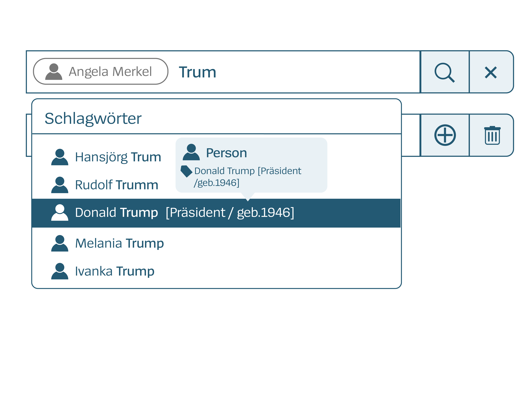This screenshot has width=532, height=398.
Task: Select the Melania Trump suggestion
Action: 119,243
